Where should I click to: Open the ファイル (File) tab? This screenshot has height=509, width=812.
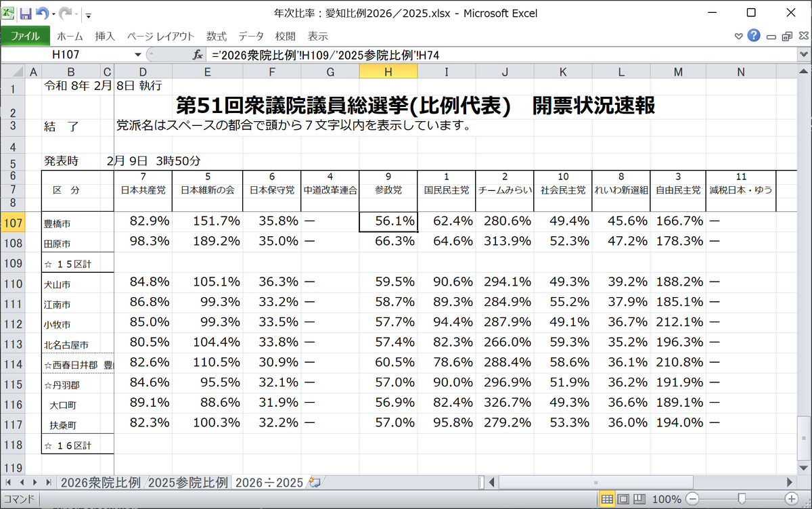tap(25, 36)
